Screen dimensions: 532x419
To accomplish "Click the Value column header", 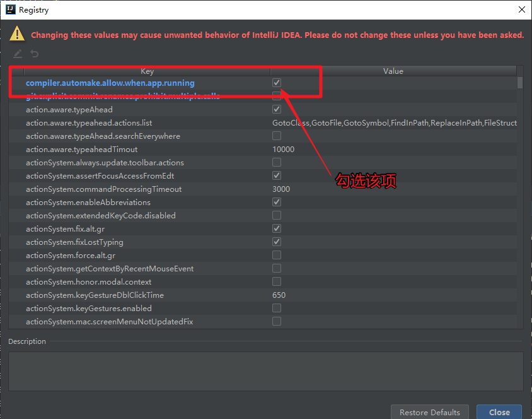I will click(x=393, y=71).
